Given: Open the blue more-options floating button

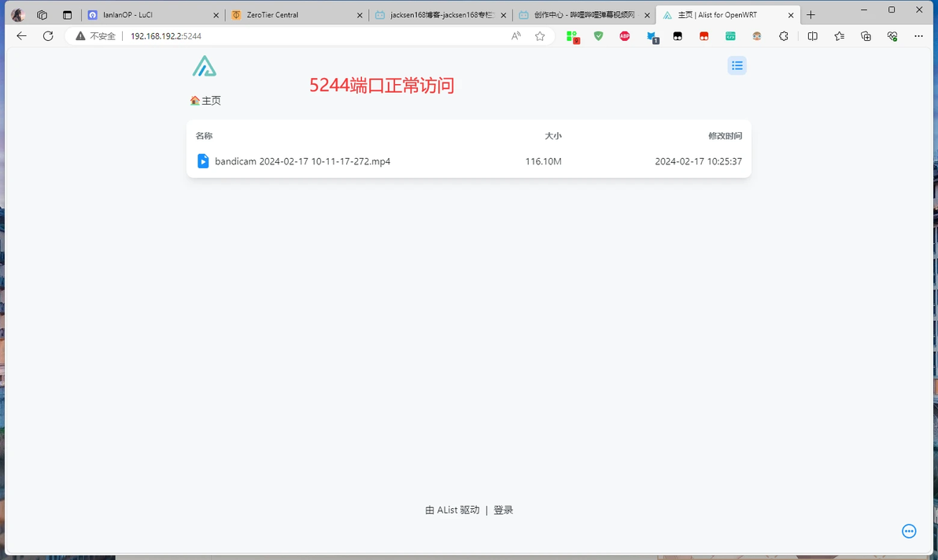Looking at the screenshot, I should 909,531.
